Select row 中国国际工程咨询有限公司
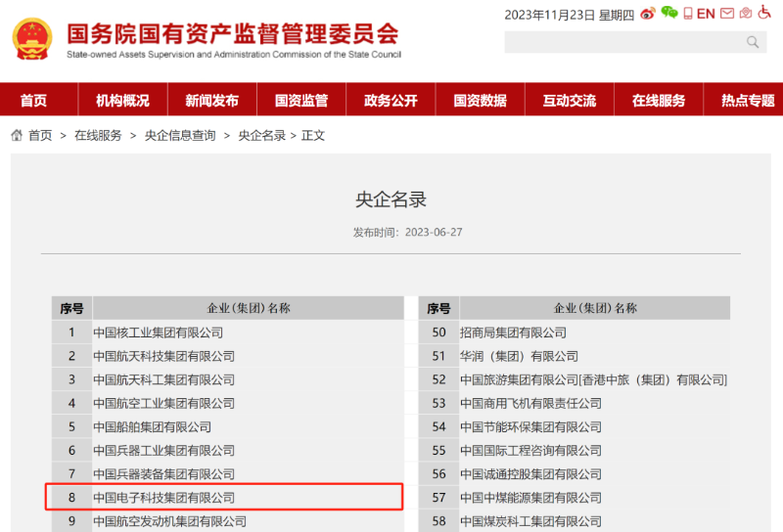The image size is (783, 532). (575, 450)
